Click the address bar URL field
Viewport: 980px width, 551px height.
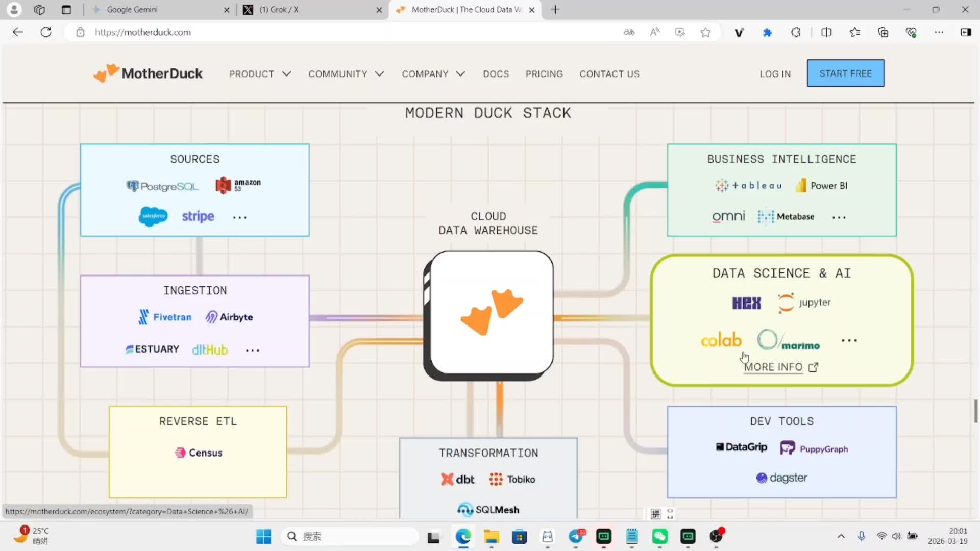click(x=306, y=32)
